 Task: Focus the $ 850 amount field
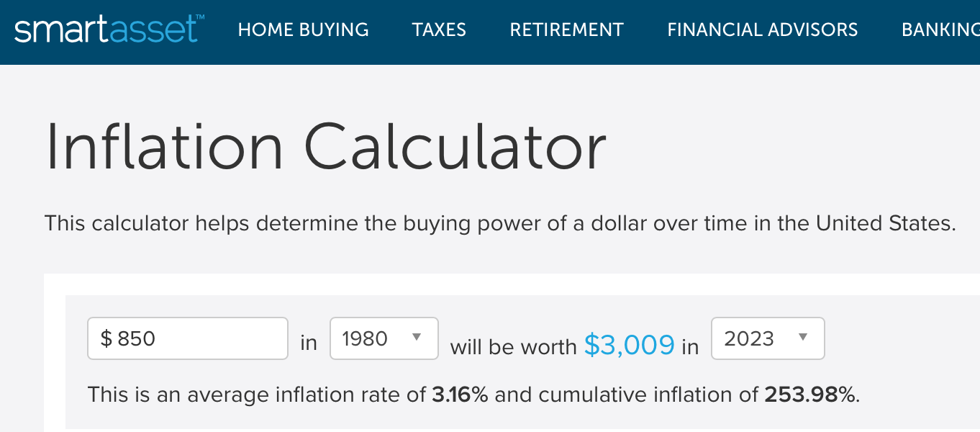[188, 338]
